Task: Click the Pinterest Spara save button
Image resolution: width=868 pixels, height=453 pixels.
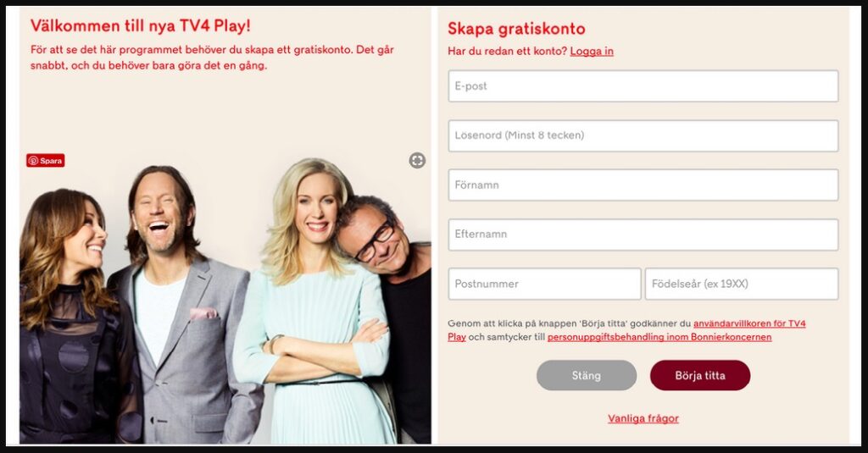Action: (46, 160)
